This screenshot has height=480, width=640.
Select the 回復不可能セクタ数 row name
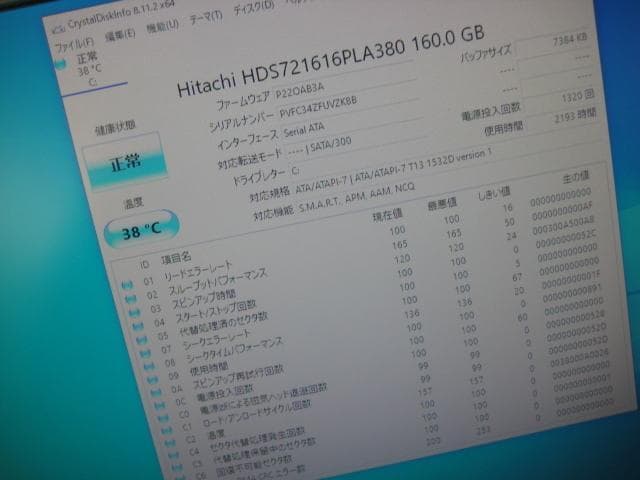254,466
